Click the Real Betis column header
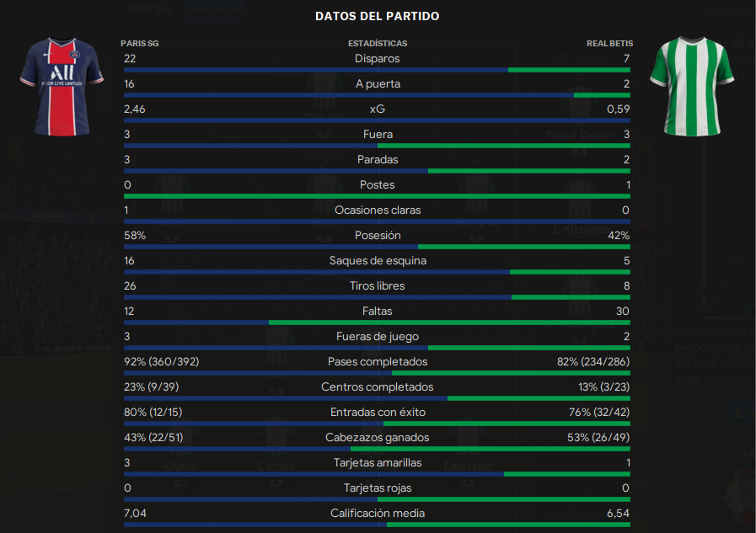Image resolution: width=756 pixels, height=533 pixels. click(x=609, y=43)
